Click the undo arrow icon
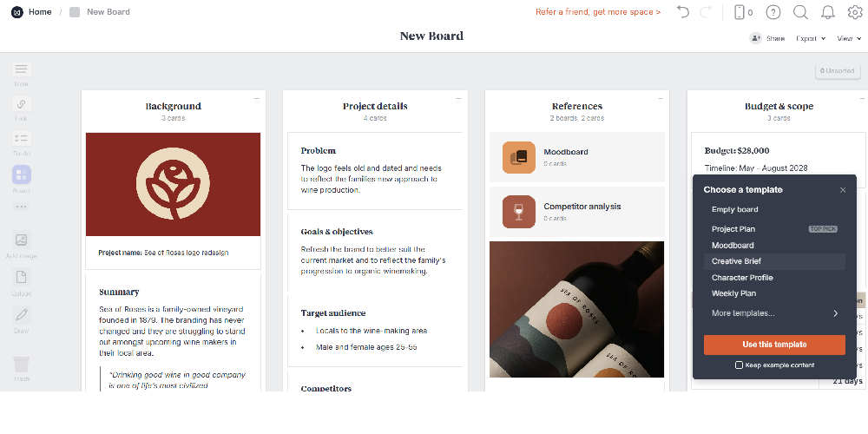This screenshot has width=868, height=434. pos(683,12)
